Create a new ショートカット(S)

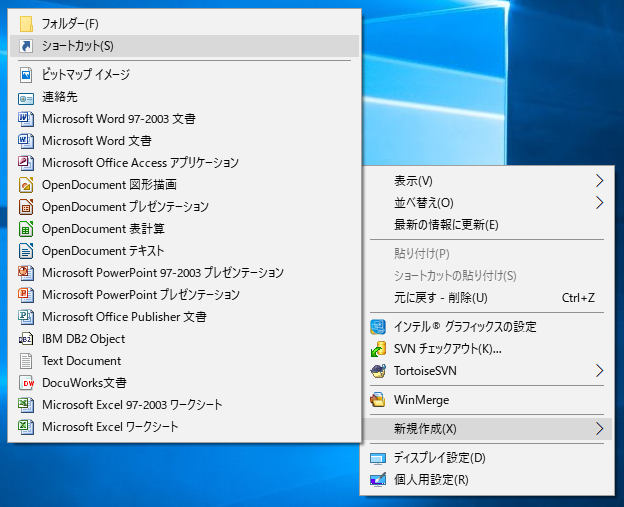tap(184, 46)
